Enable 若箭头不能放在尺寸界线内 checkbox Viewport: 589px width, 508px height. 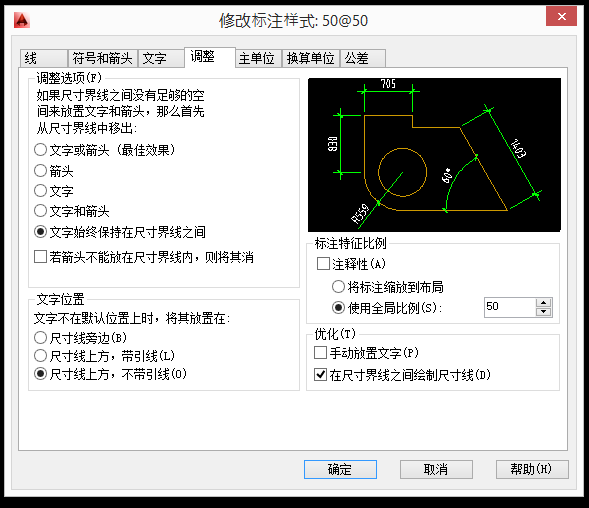click(144, 257)
